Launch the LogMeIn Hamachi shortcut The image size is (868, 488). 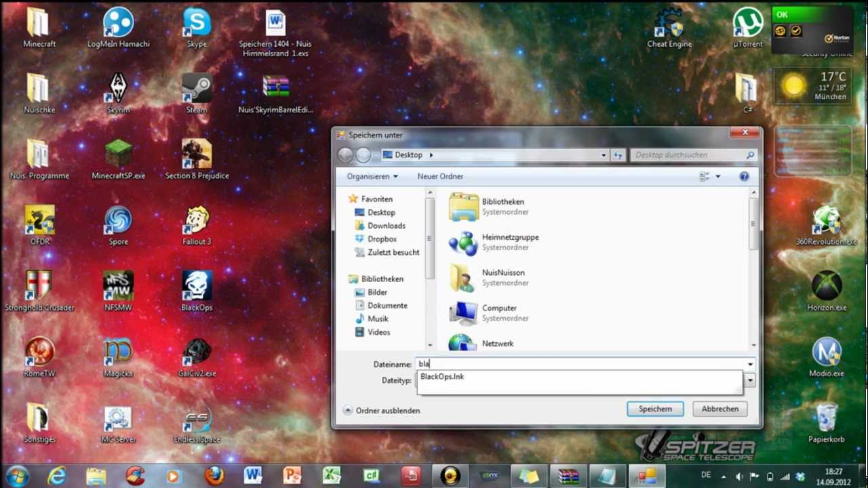click(x=118, y=27)
